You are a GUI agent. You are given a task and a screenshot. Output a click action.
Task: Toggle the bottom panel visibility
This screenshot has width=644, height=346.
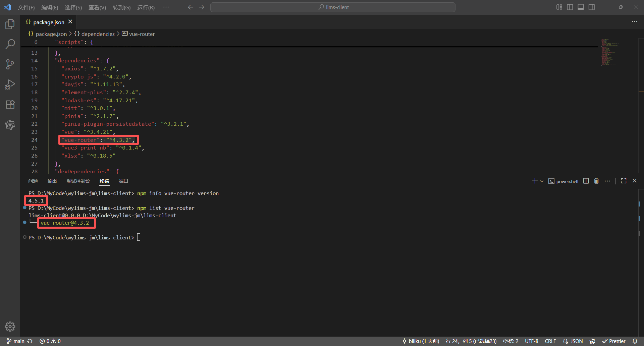[x=581, y=7]
